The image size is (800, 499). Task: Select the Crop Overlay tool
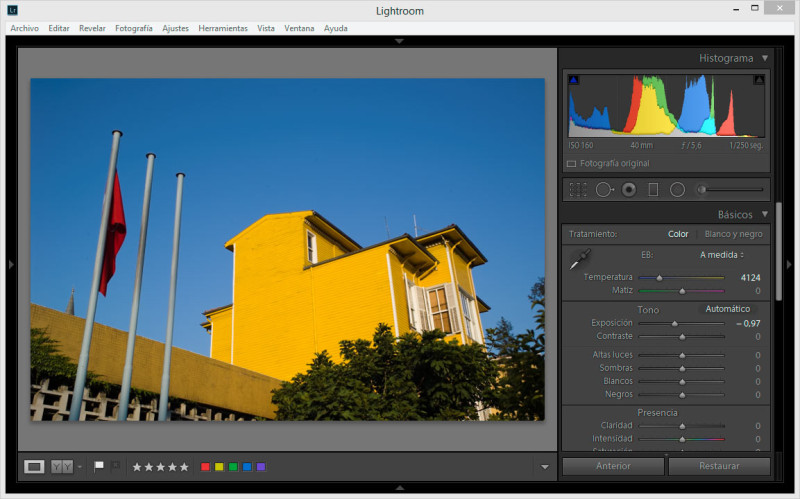click(x=578, y=189)
